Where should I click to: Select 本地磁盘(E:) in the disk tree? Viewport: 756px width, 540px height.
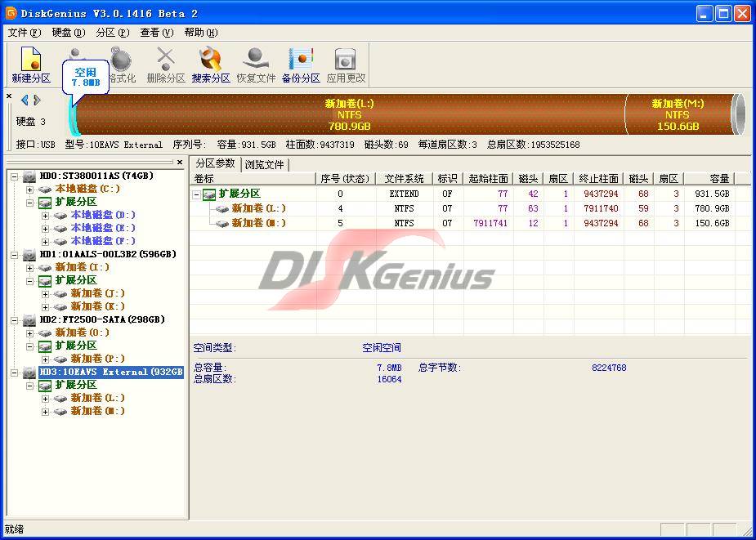(103, 229)
